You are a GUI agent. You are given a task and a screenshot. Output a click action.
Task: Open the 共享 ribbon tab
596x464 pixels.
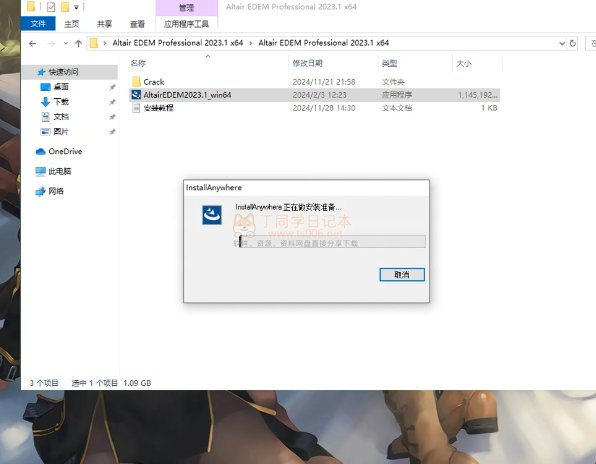104,24
